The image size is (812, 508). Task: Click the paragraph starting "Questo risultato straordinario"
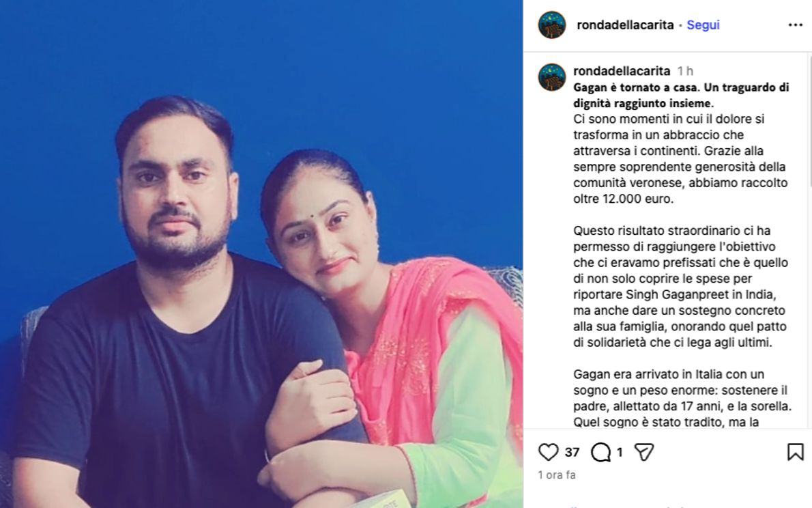pyautogui.click(x=680, y=286)
